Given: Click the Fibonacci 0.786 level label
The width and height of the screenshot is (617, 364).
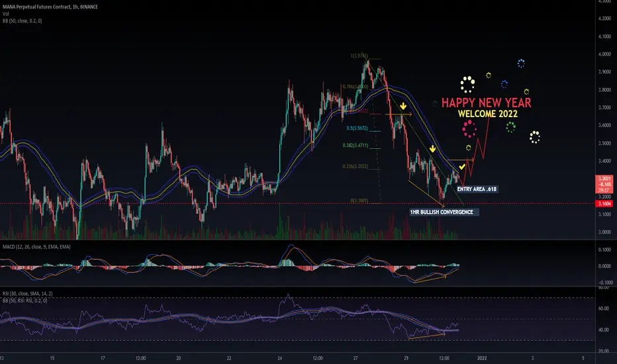Looking at the screenshot, I should pos(356,87).
